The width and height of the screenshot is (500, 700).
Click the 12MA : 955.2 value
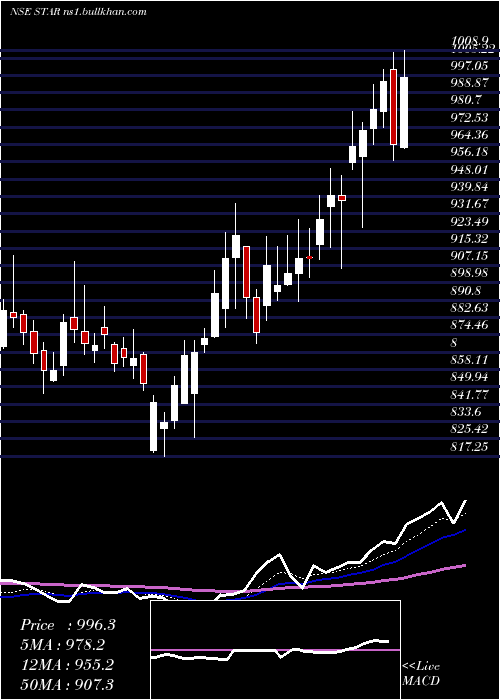[67, 665]
